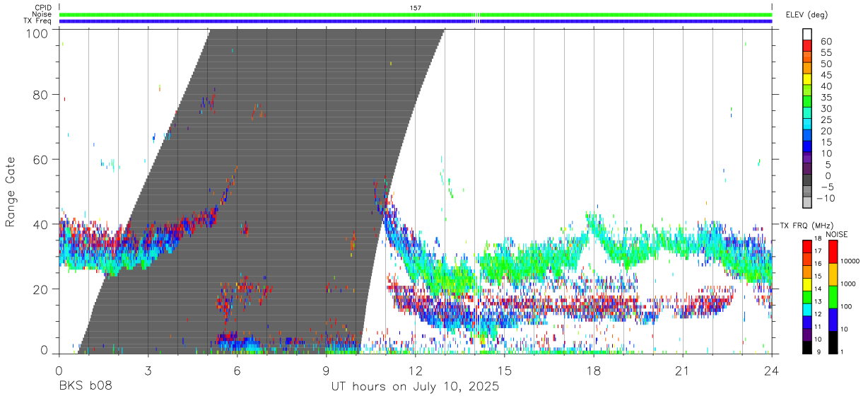Image resolution: width=868 pixels, height=401 pixels.
Task: Click the TX Freq row label
Action: tap(37, 21)
